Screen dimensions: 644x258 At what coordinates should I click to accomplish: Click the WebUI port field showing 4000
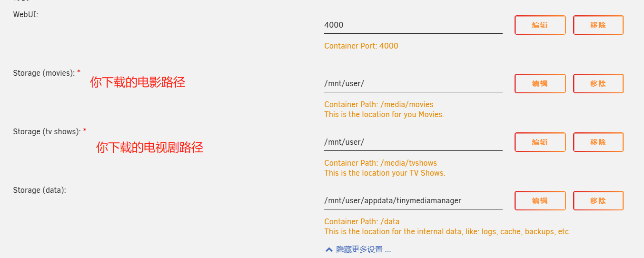click(413, 25)
